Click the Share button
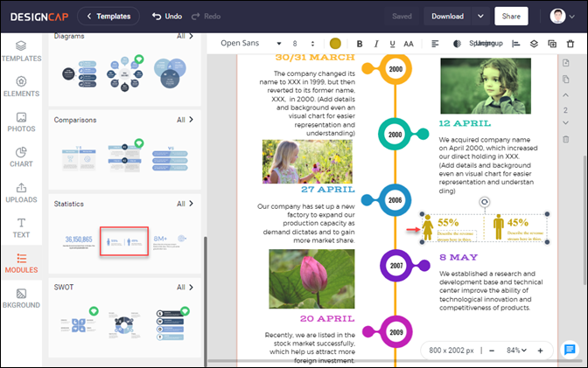This screenshot has height=368, width=588. point(511,17)
